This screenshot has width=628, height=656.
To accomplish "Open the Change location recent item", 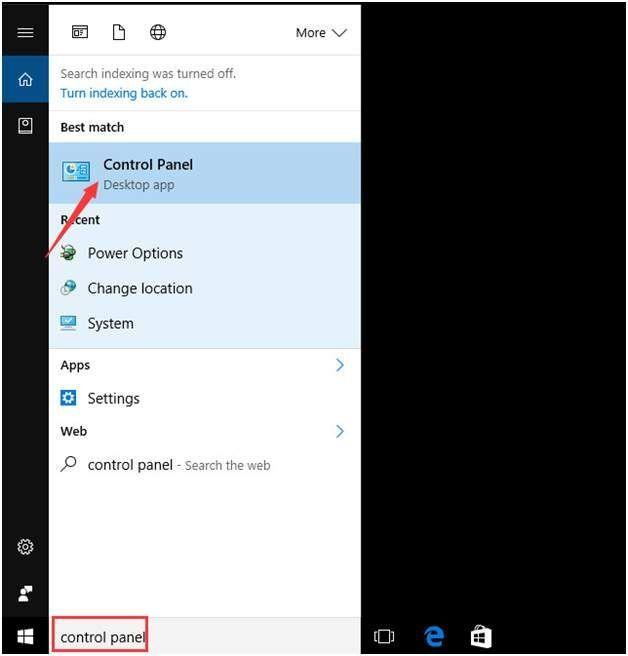I will tap(205, 288).
